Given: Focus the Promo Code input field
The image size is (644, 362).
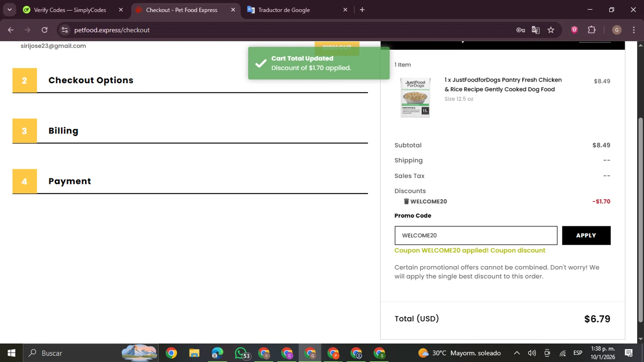Looking at the screenshot, I should pyautogui.click(x=476, y=235).
